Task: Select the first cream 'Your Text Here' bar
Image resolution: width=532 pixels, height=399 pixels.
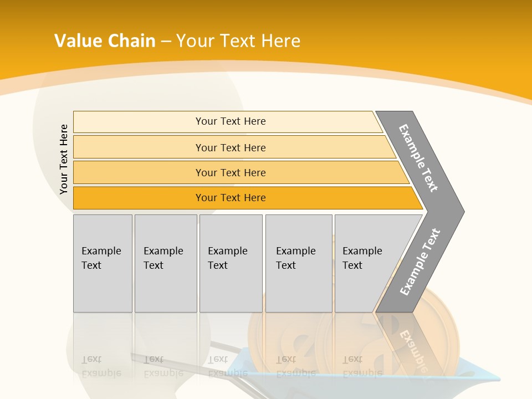Action: tap(231, 121)
